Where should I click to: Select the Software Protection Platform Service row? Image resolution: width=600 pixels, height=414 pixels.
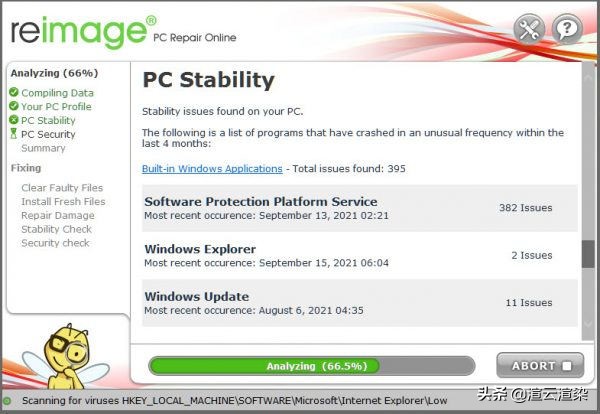pos(359,207)
